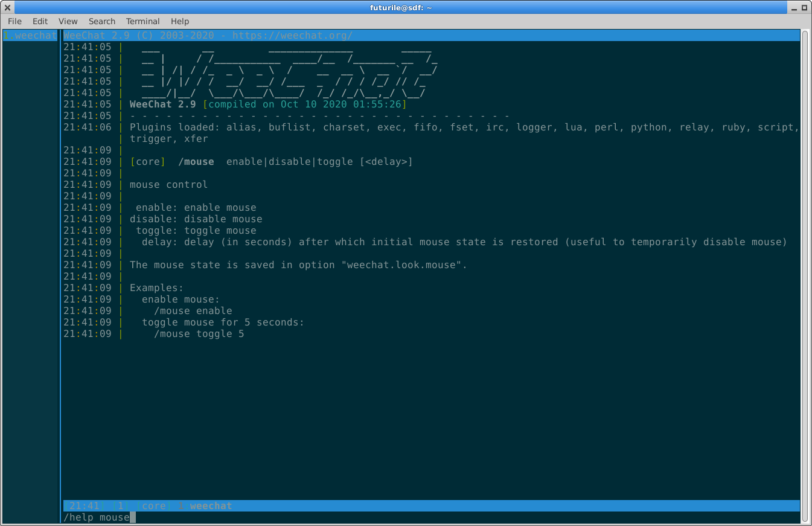The width and height of the screenshot is (812, 526).
Task: Click the [1] buffer number in status bar
Action: coord(121,506)
